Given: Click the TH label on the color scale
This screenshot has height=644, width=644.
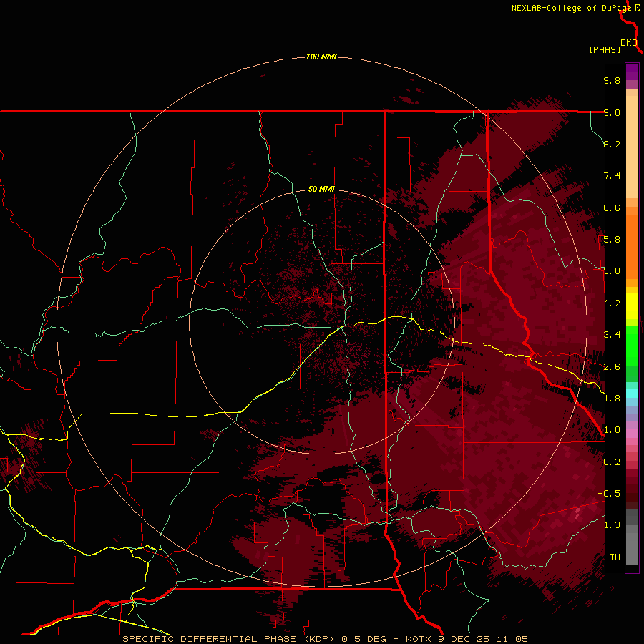Looking at the screenshot, I should pos(615,557).
